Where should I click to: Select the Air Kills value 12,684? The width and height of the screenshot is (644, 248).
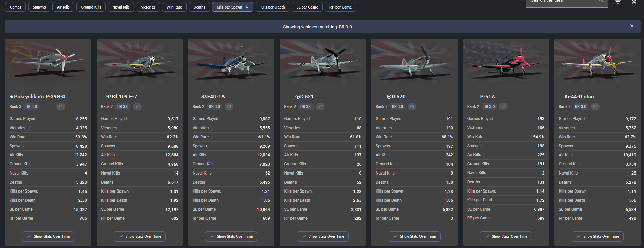[x=172, y=155]
